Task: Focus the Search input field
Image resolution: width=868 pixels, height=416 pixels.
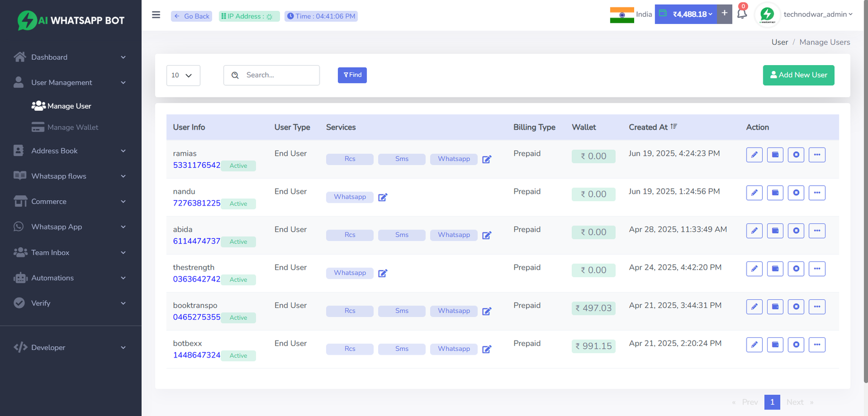Action: click(x=271, y=75)
